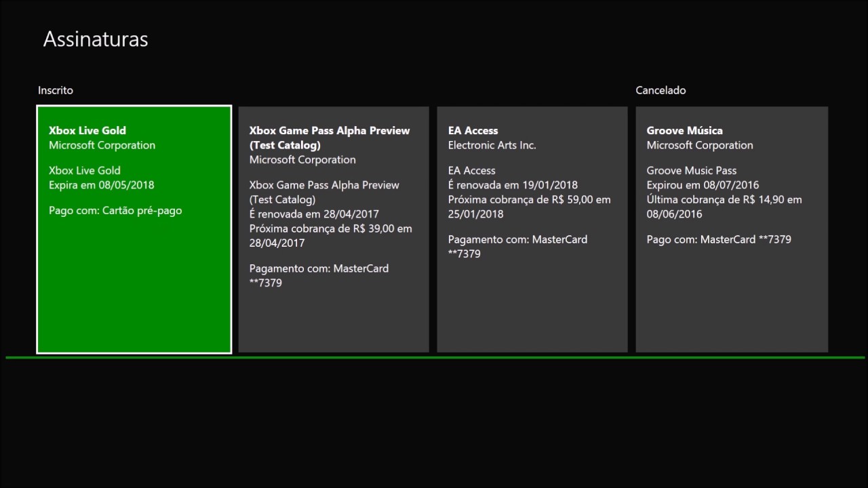Image resolution: width=868 pixels, height=488 pixels.
Task: Click the Assinaturas page title
Action: 96,39
